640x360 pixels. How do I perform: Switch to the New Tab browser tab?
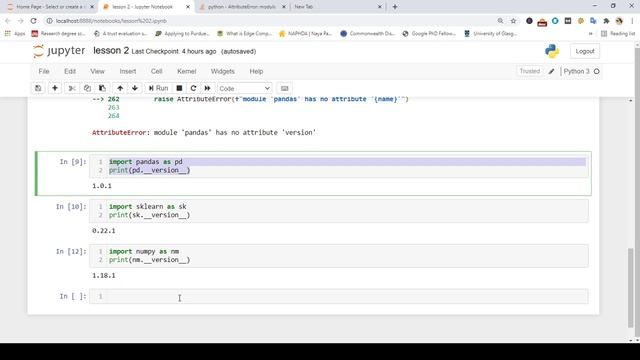338,7
